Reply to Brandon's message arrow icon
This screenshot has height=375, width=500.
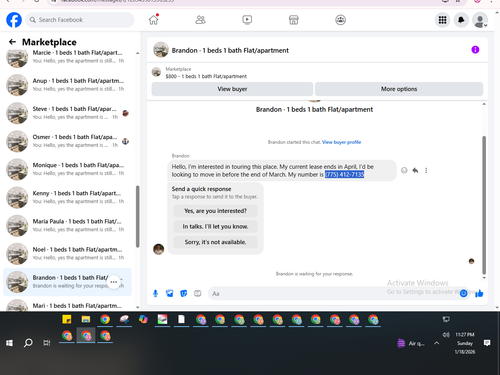415,170
